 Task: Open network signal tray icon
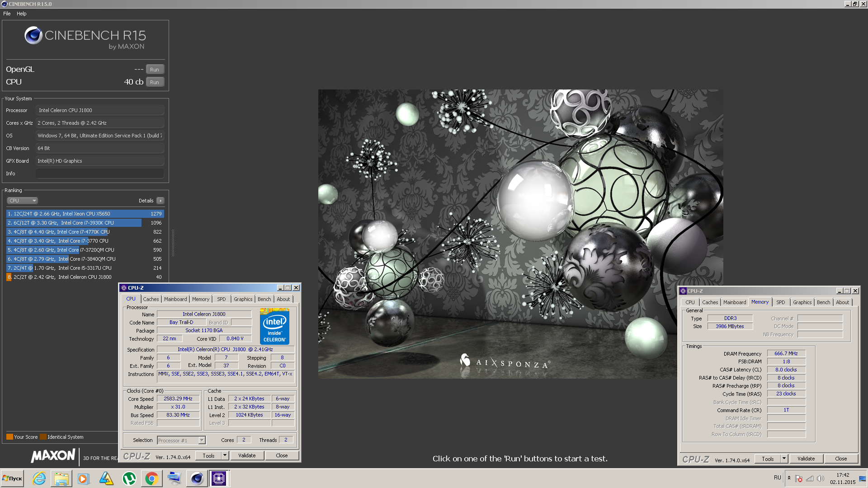pos(810,479)
